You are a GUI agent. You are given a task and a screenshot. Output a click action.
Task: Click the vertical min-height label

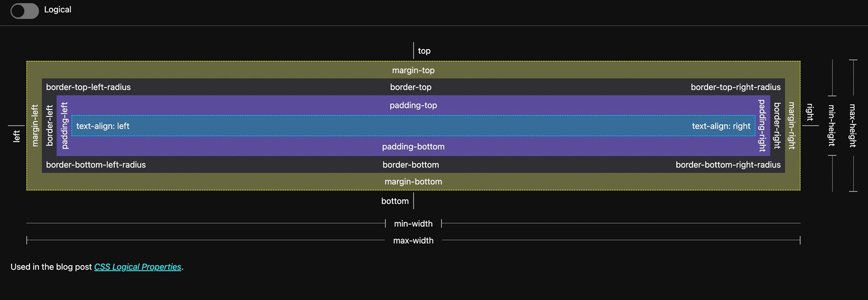[x=832, y=125]
